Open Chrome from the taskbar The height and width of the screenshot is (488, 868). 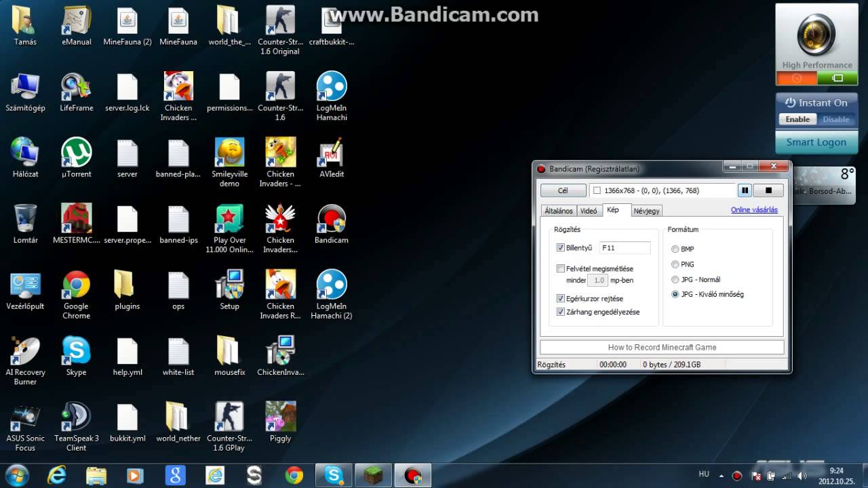[294, 475]
